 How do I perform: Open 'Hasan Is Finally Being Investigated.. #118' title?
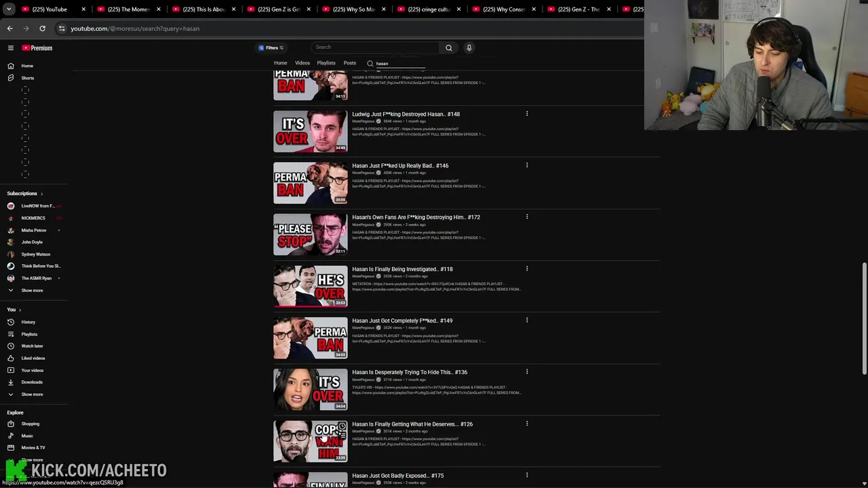point(402,269)
